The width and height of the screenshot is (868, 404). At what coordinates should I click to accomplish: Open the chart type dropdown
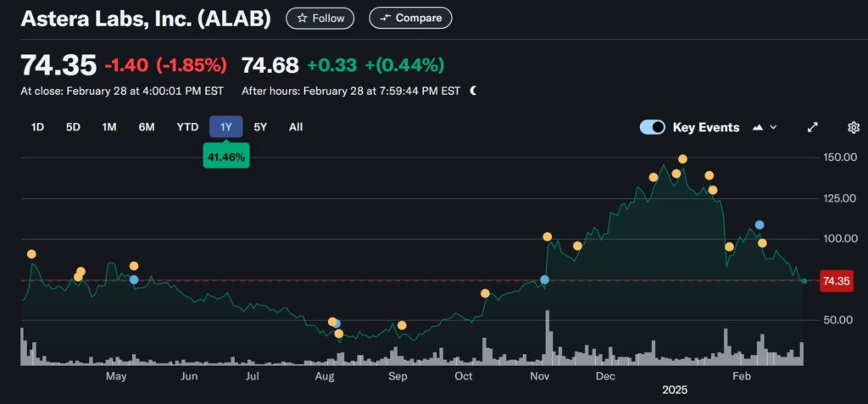(x=764, y=127)
